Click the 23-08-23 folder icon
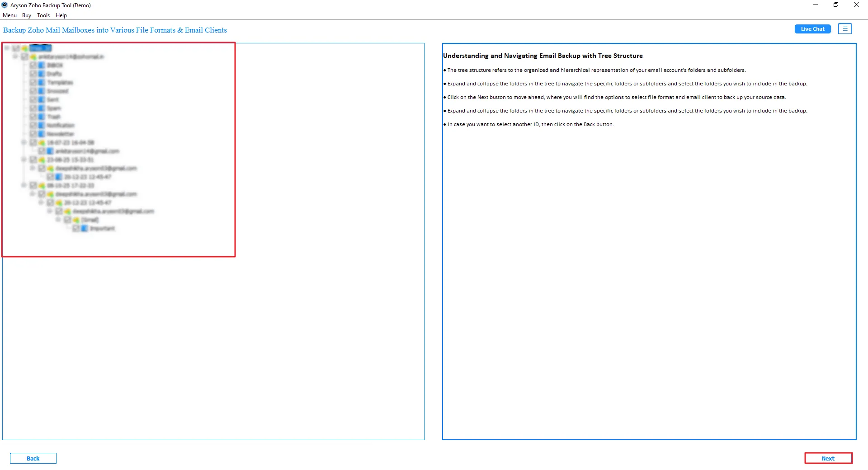The width and height of the screenshot is (868, 470). click(42, 160)
